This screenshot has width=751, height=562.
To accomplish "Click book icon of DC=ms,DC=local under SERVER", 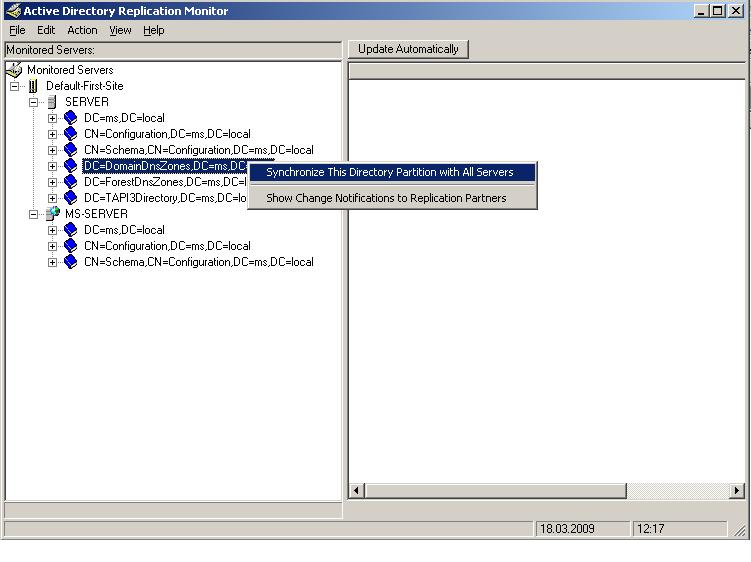I will 70,118.
